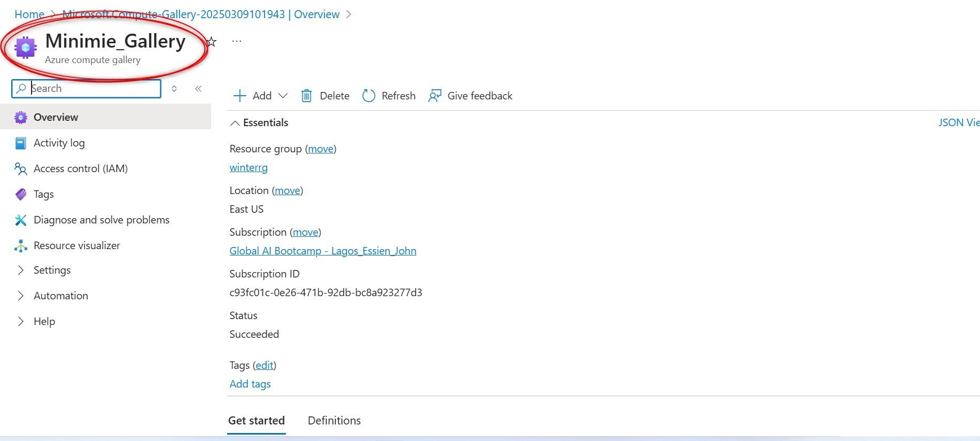Expand the Help group chevron
This screenshot has height=441, width=980.
21,322
